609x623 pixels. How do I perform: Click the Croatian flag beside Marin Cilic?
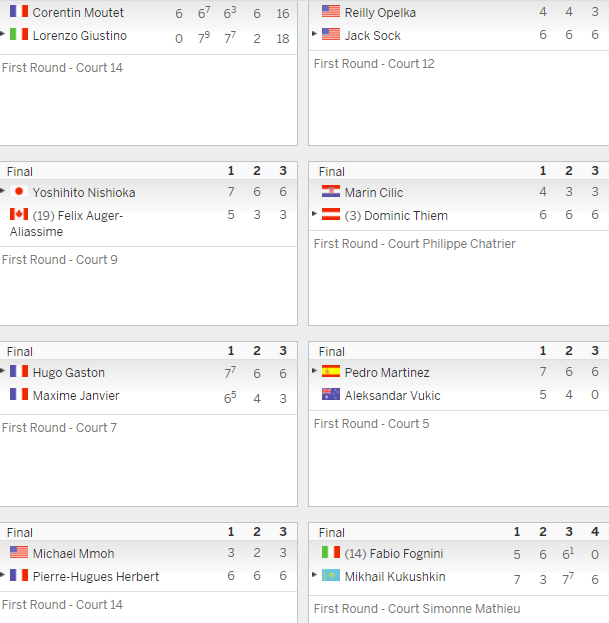pyautogui.click(x=331, y=192)
